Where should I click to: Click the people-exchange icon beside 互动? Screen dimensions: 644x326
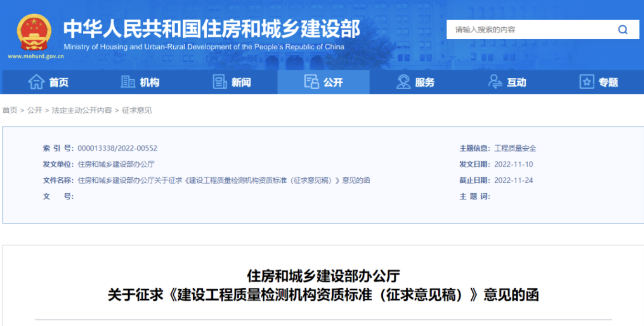(x=495, y=82)
